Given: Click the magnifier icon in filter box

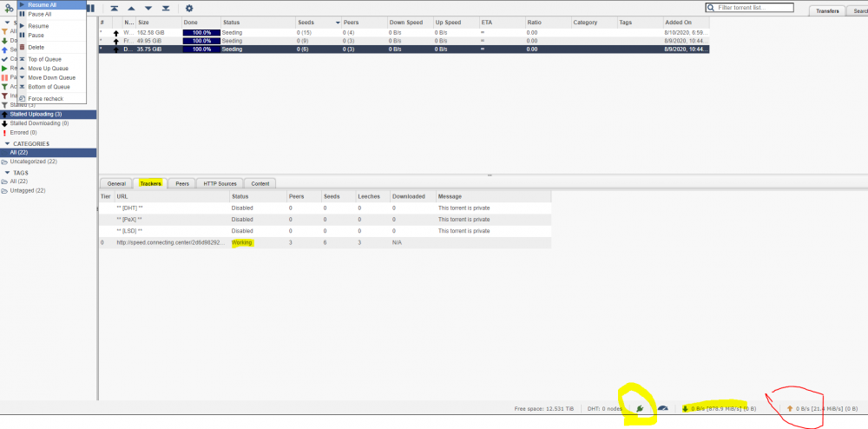Looking at the screenshot, I should click(711, 8).
